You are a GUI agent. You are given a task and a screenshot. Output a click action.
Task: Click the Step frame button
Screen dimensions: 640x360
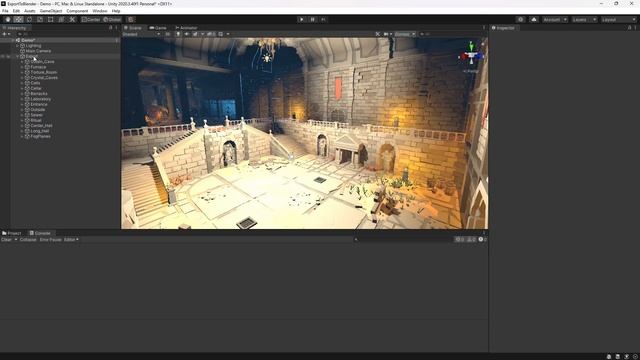[323, 19]
